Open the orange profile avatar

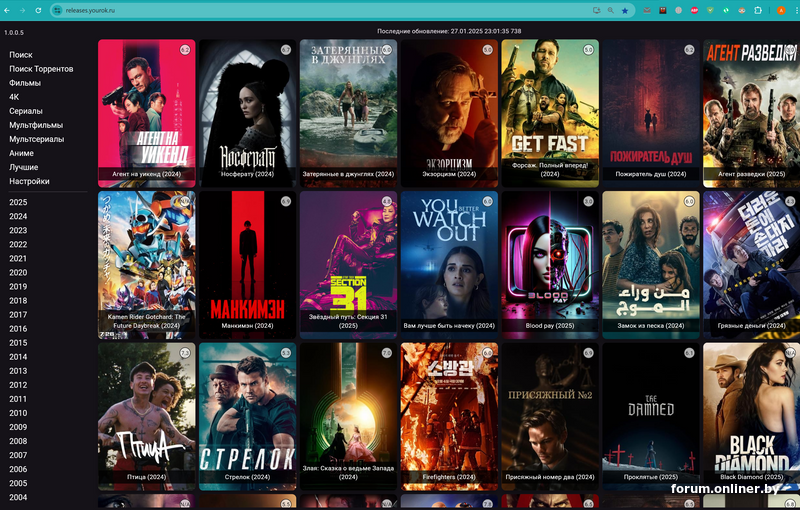[781, 10]
